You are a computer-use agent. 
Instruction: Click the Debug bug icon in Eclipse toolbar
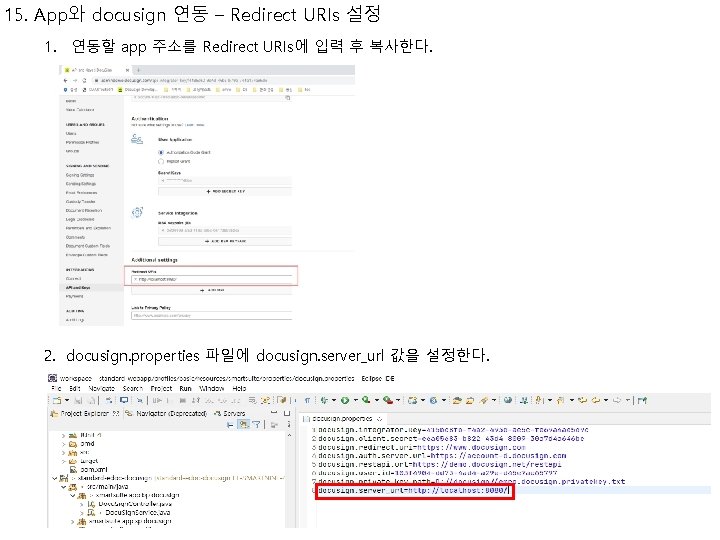tap(324, 400)
